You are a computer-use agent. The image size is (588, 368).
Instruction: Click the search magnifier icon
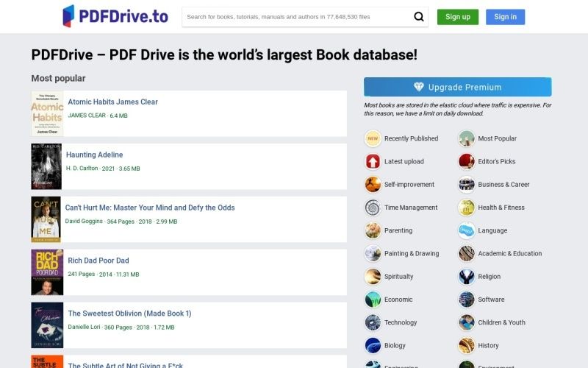click(x=418, y=16)
